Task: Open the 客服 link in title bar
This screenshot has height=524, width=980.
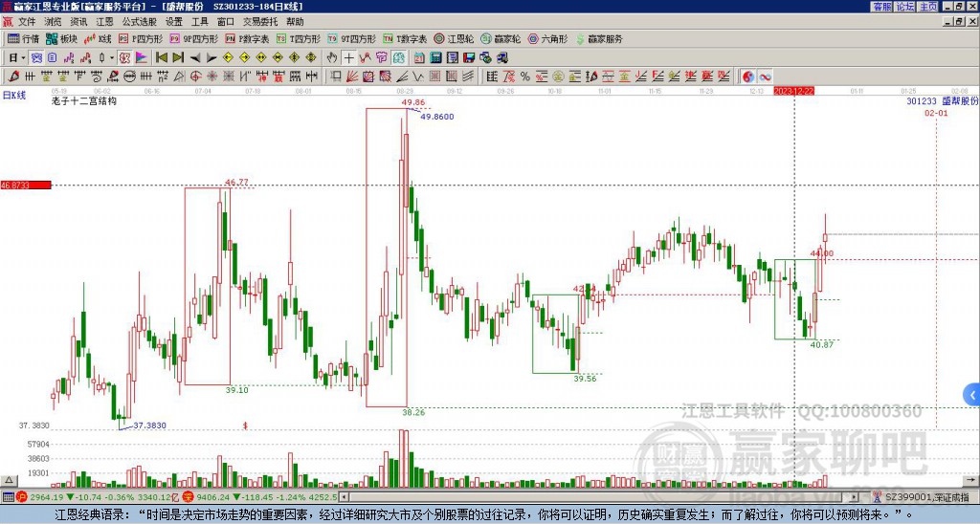Action: click(881, 7)
